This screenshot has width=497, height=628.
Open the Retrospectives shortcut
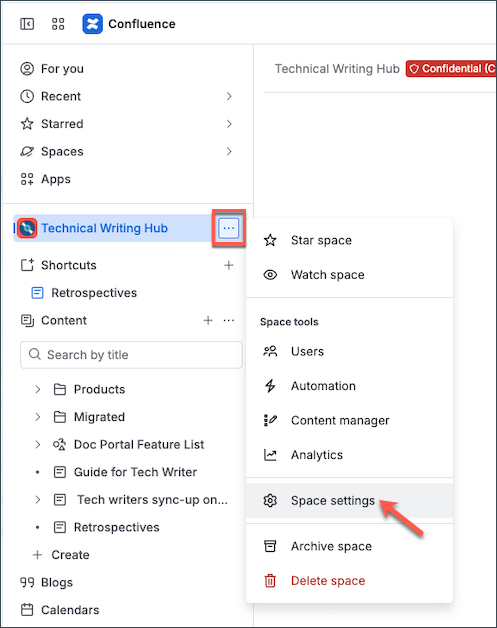94,293
